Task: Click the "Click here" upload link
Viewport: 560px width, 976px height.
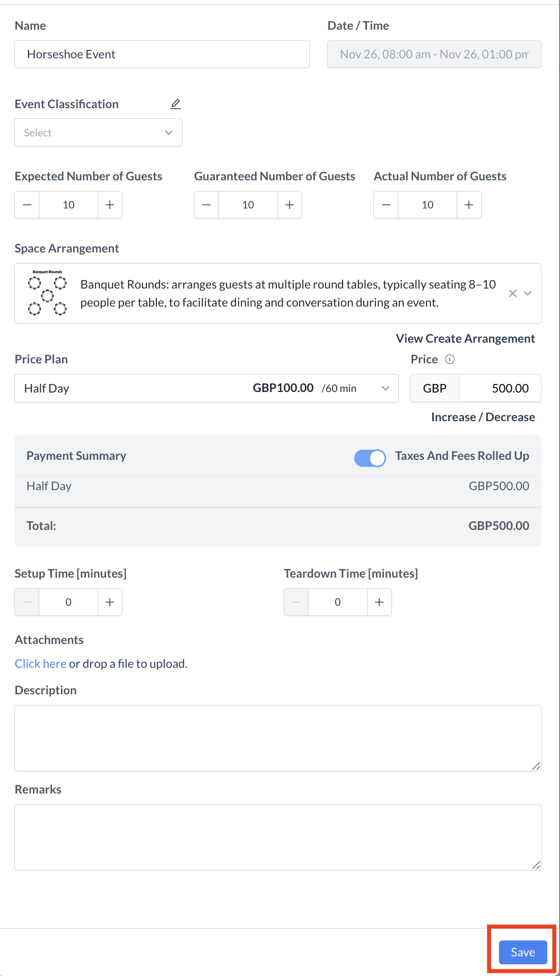Action: click(40, 664)
